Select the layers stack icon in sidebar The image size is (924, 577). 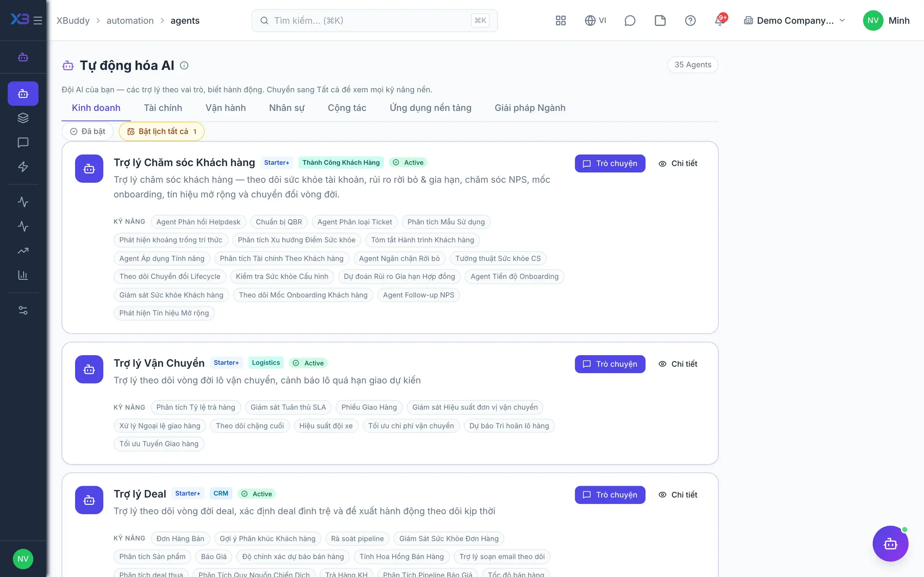pyautogui.click(x=23, y=118)
